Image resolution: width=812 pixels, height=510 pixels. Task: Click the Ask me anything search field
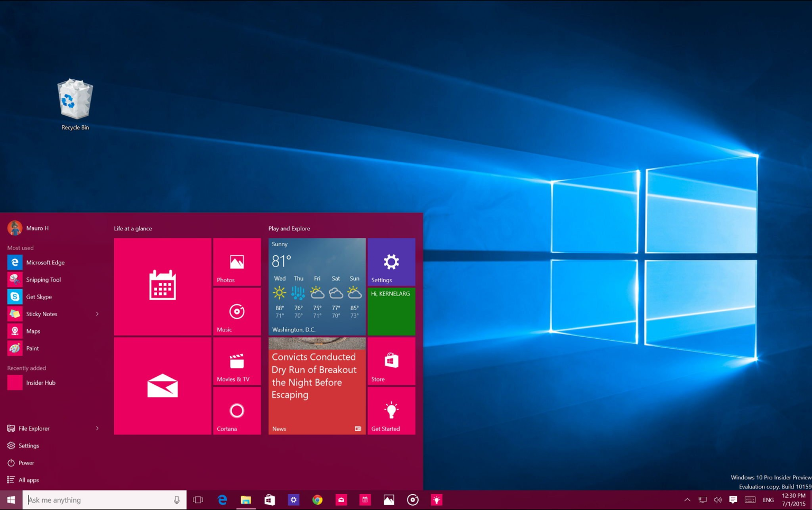pos(98,500)
